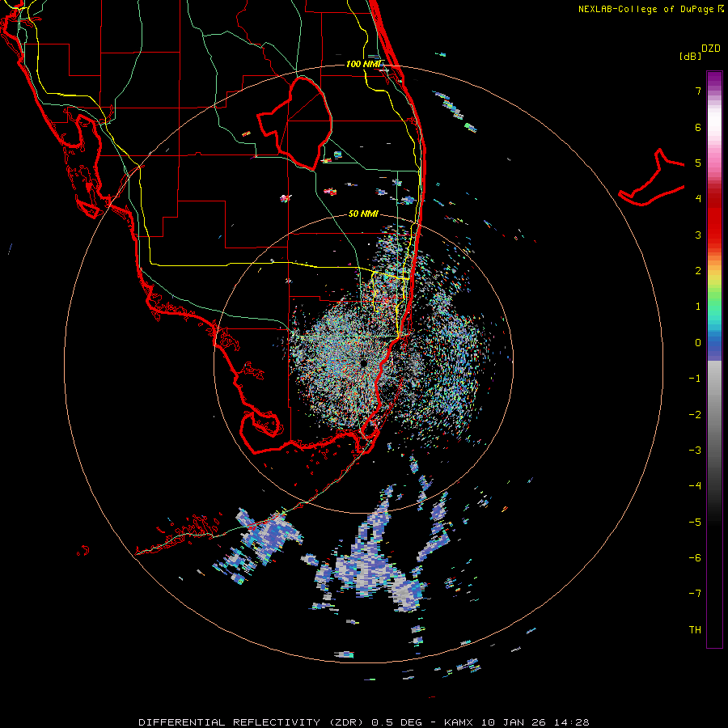Click the NEXLAB-College of DuPage label
This screenshot has width=728, height=728.
(645, 9)
